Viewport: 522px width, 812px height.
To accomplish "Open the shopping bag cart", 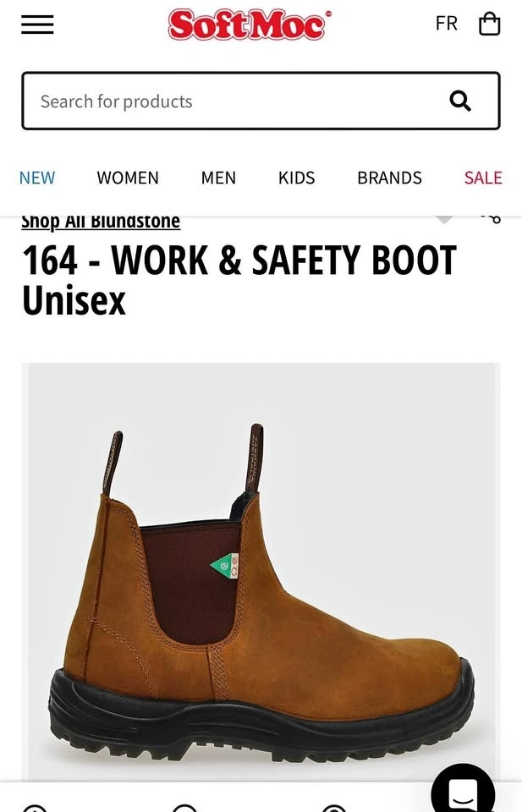I will 489,24.
